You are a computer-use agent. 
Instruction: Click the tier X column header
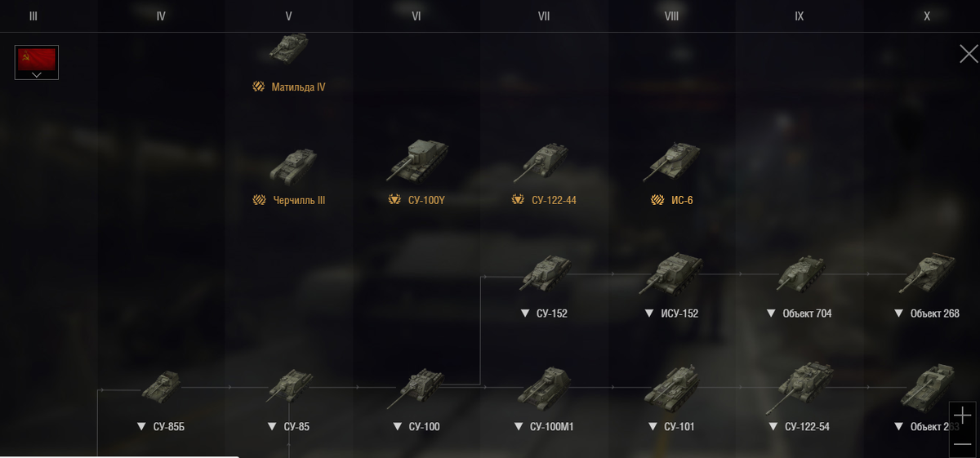click(927, 16)
